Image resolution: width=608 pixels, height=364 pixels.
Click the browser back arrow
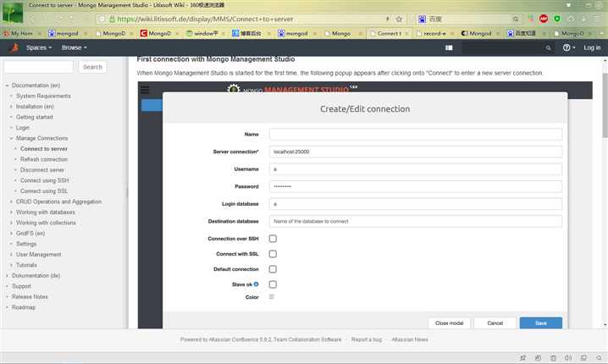[x=33, y=19]
